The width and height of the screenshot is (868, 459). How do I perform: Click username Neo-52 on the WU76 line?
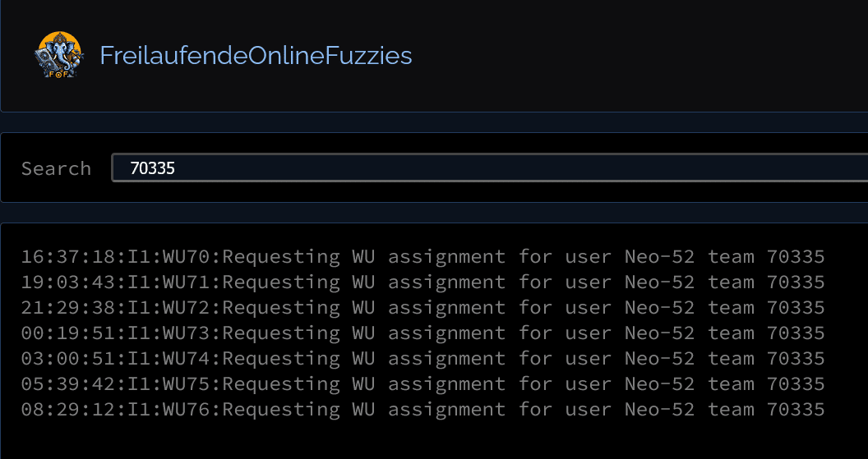tap(660, 410)
